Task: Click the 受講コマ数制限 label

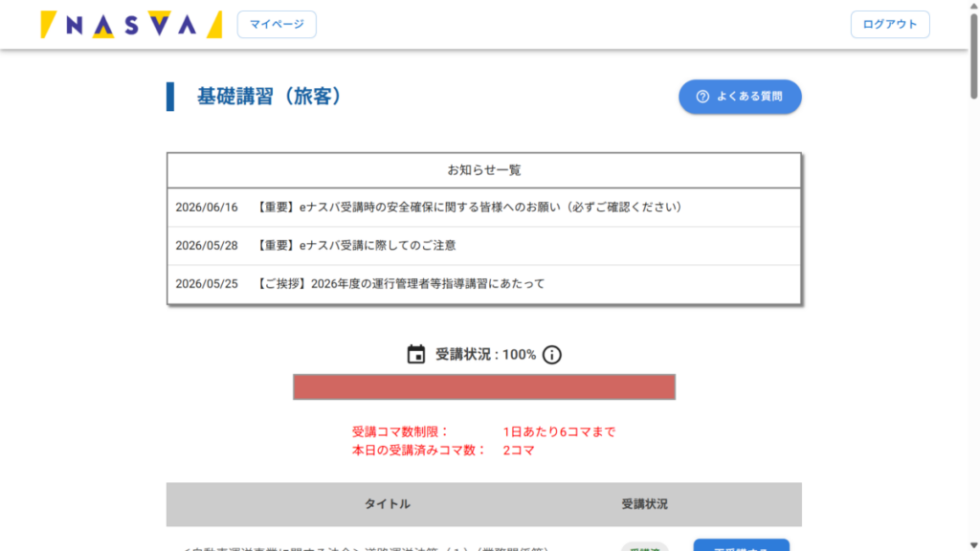Action: pos(400,431)
